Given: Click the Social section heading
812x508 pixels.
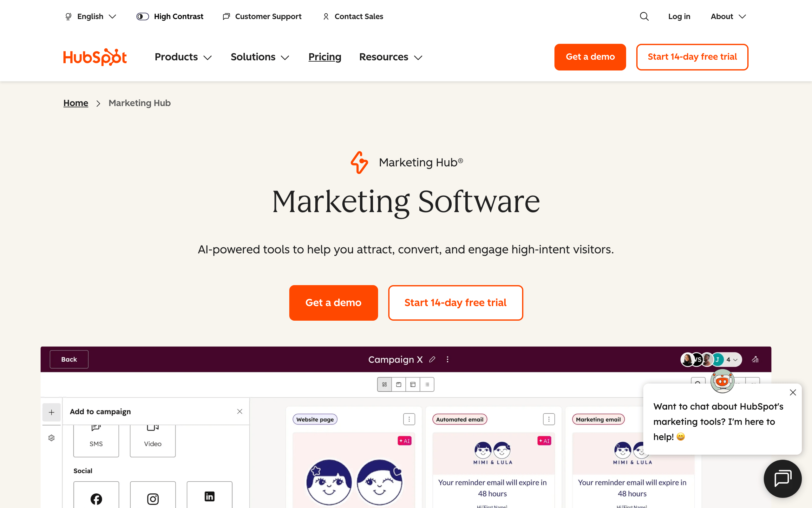Looking at the screenshot, I should 83,471.
